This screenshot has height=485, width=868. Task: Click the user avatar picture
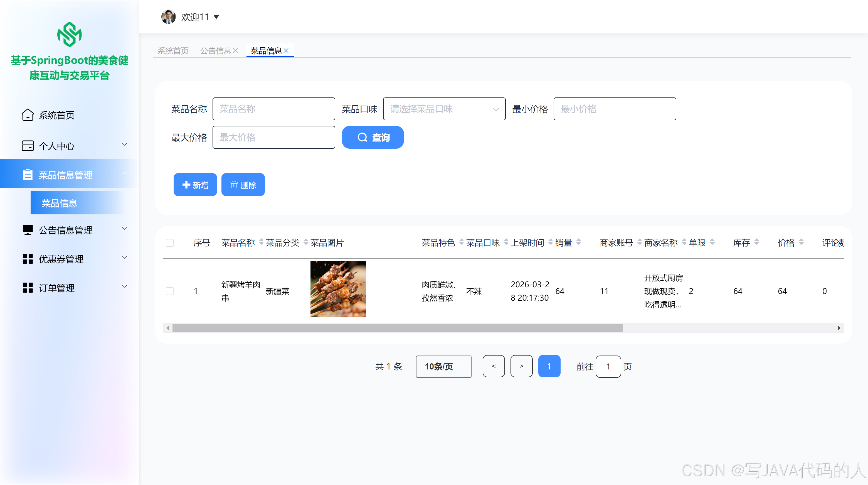[x=168, y=16]
